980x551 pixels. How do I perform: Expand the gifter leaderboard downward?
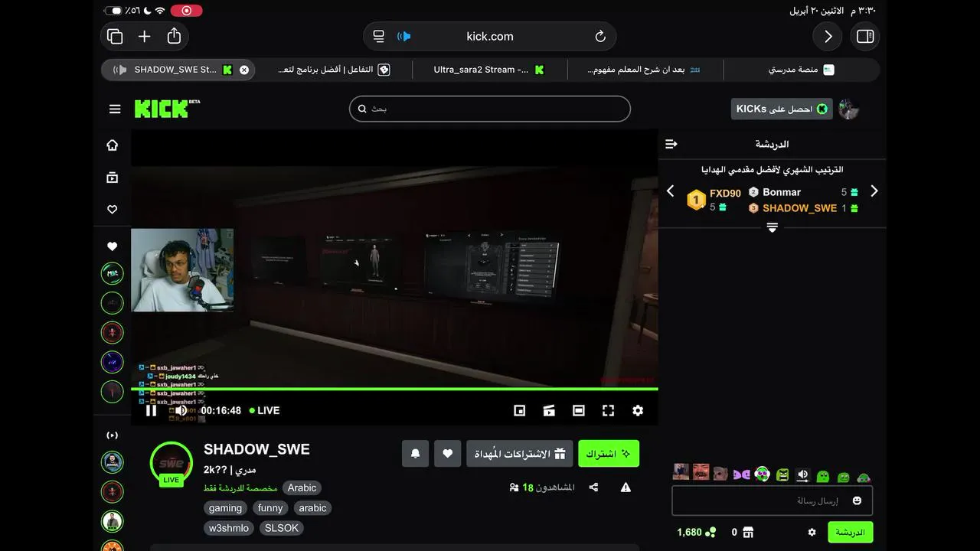pyautogui.click(x=772, y=227)
